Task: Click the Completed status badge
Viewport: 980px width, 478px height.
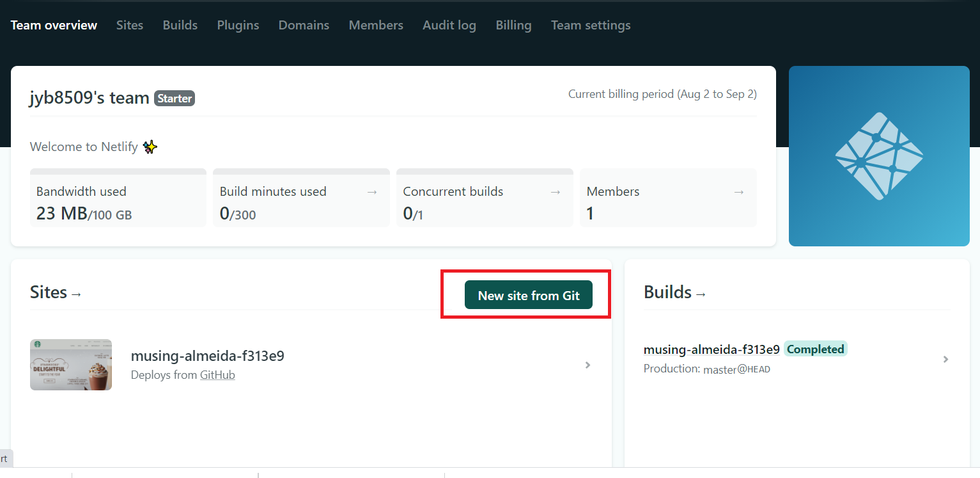Action: tap(815, 349)
